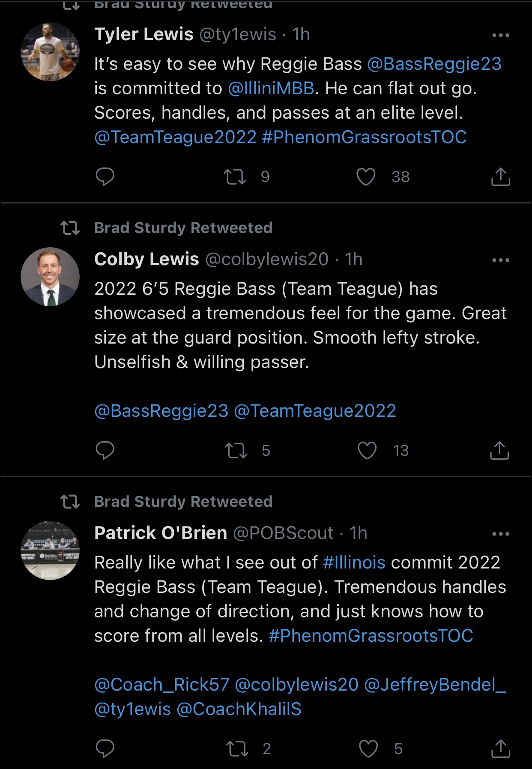Share Colby Lewis's tweet
This screenshot has height=769, width=532.
tap(499, 450)
